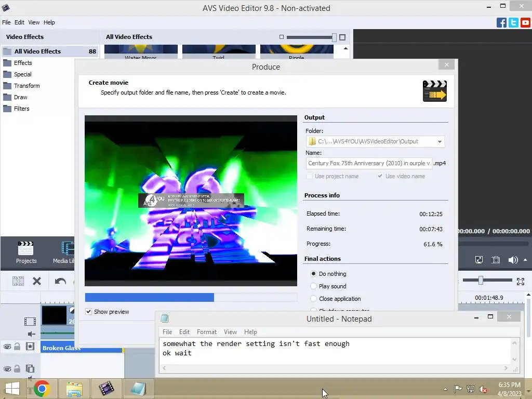532x399 pixels.
Task: Open AVS Twitter page icon
Action: tap(513, 23)
